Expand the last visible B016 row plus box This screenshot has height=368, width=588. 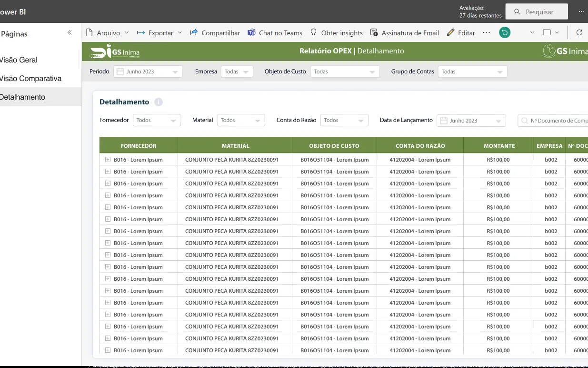[108, 350]
